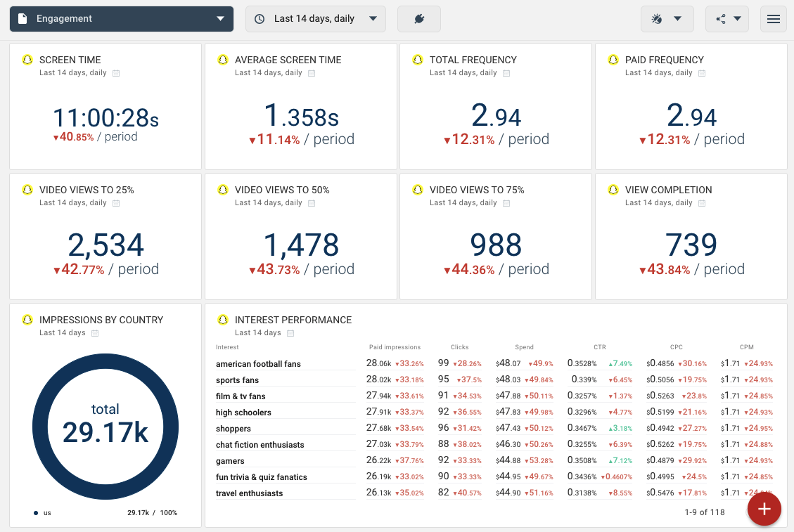Screen dimensions: 794x532
Task: Sort table by CPM column header
Action: point(746,347)
